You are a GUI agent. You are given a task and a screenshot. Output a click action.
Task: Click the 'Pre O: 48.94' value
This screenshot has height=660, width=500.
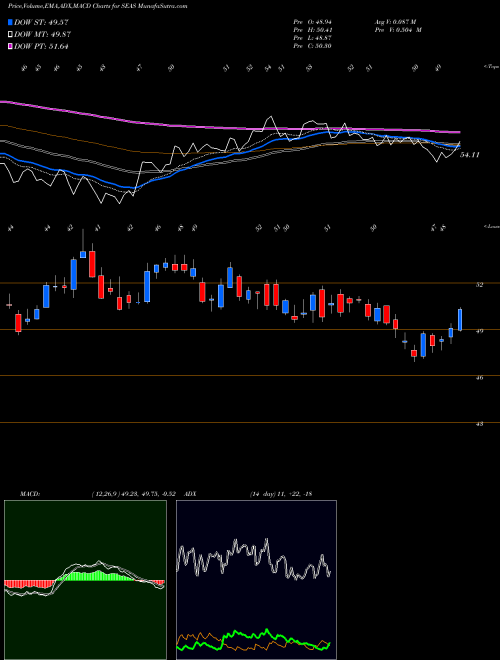click(313, 22)
